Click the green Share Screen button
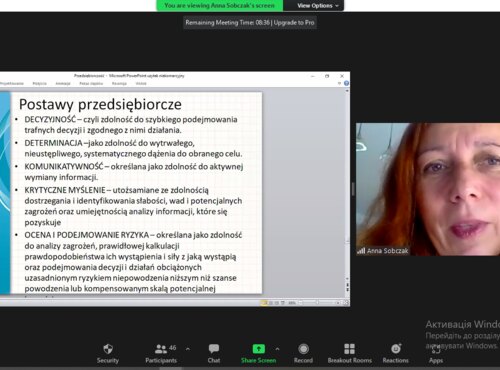 pyautogui.click(x=258, y=354)
